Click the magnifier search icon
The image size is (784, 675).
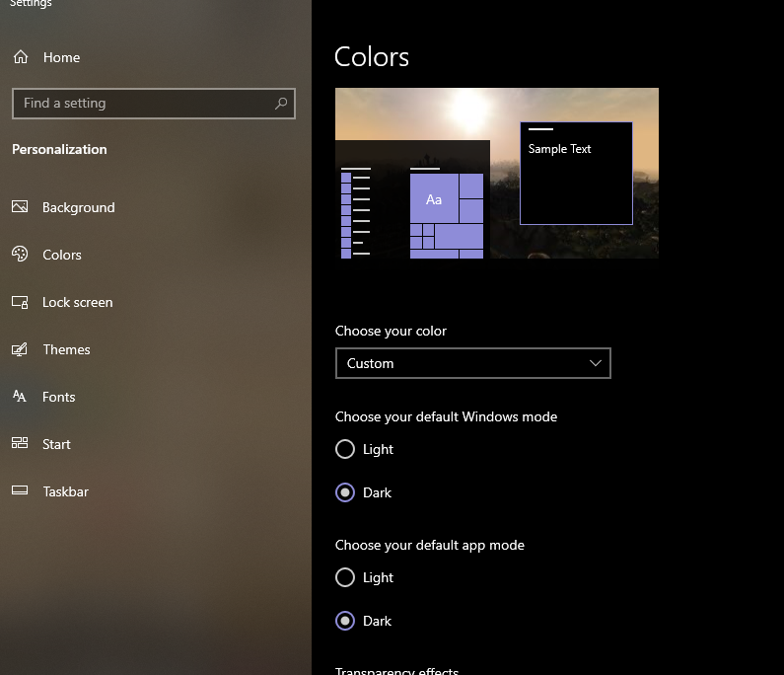point(281,103)
